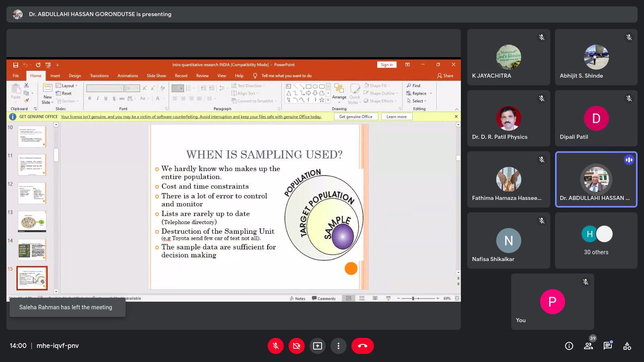Switch to the Design ribbon tab

pos(75,76)
